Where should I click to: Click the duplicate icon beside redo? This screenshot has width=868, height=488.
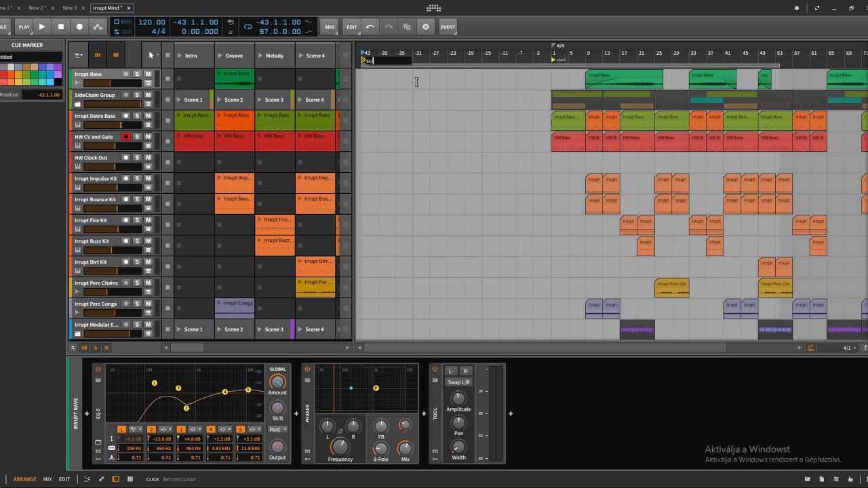407,26
